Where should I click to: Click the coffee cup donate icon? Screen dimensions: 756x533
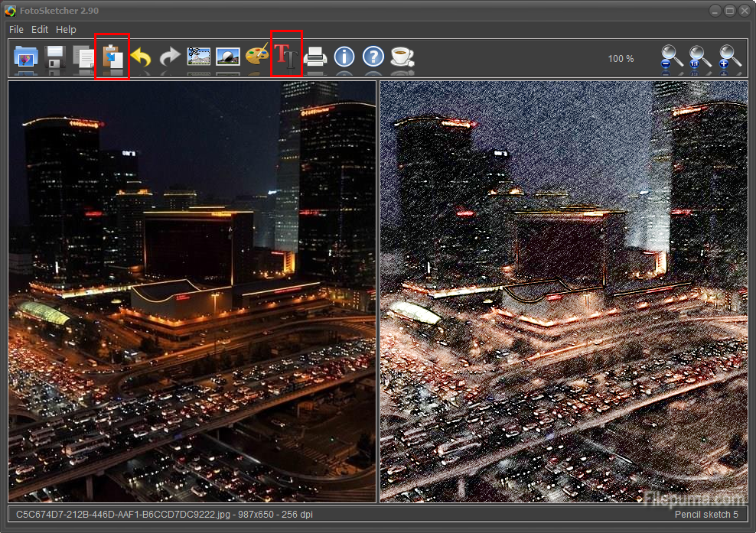point(402,57)
